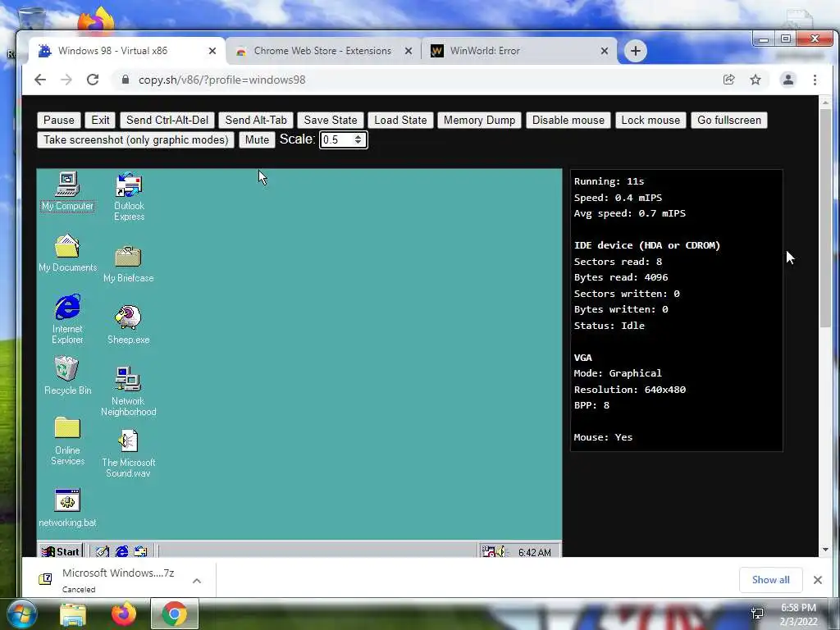
Task: Disable mouse in emulator
Action: pos(568,120)
